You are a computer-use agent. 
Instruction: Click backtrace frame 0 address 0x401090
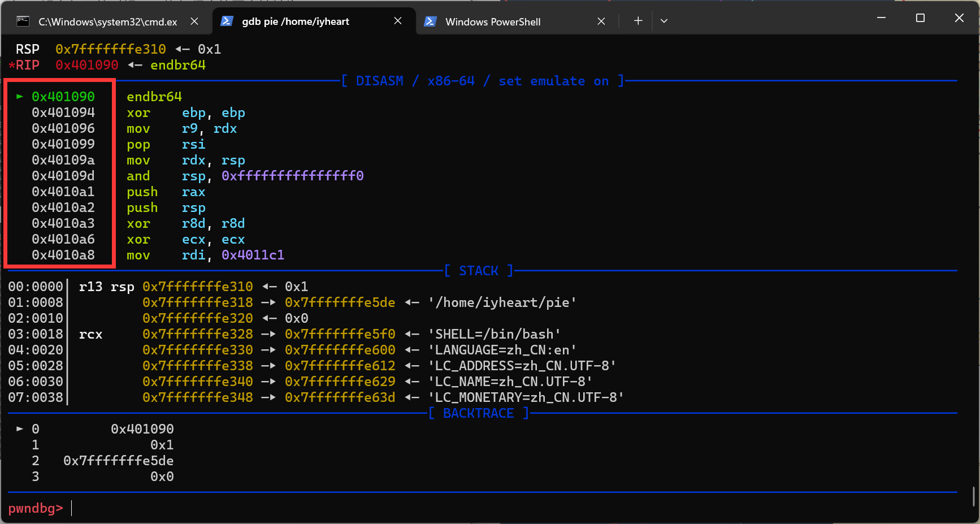click(142, 429)
